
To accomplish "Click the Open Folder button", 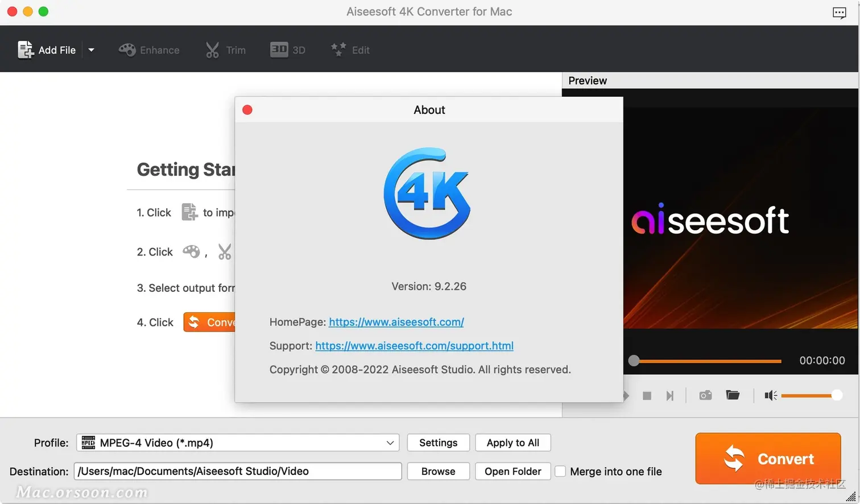I will pos(513,471).
